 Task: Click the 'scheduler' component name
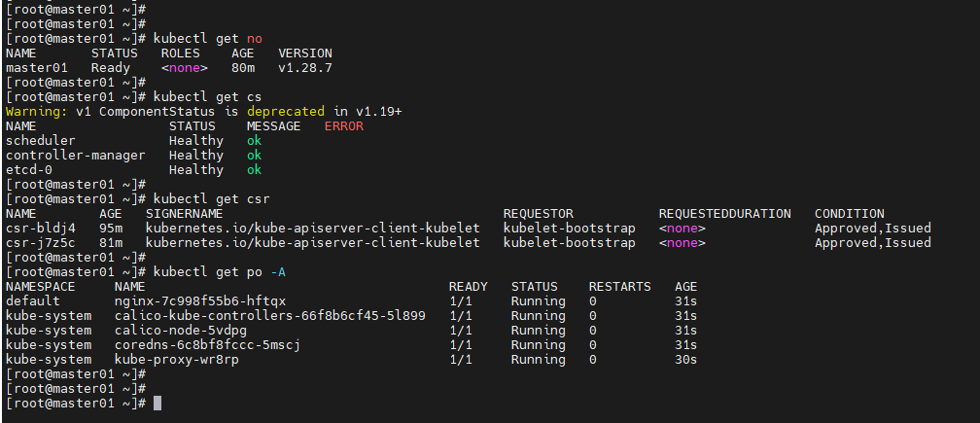[40, 141]
